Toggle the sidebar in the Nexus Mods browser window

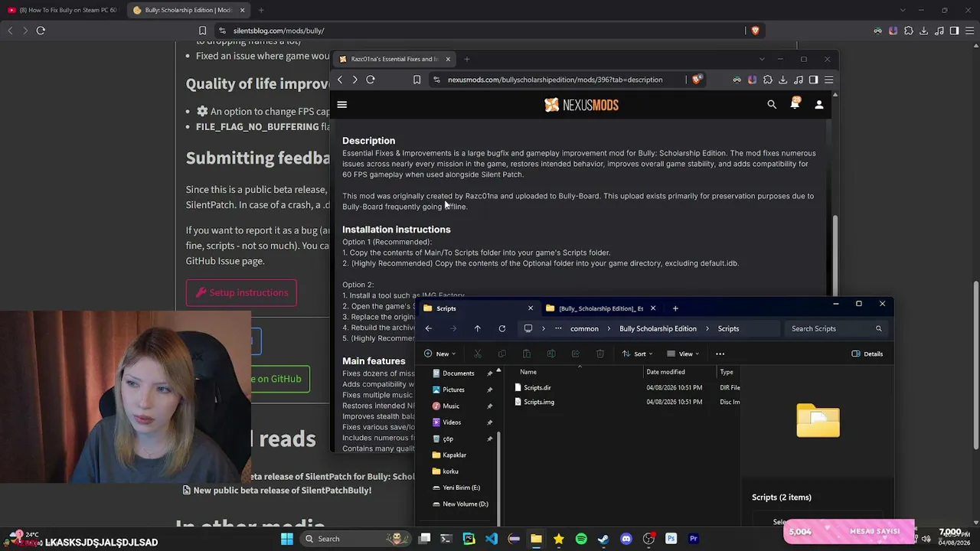point(813,80)
